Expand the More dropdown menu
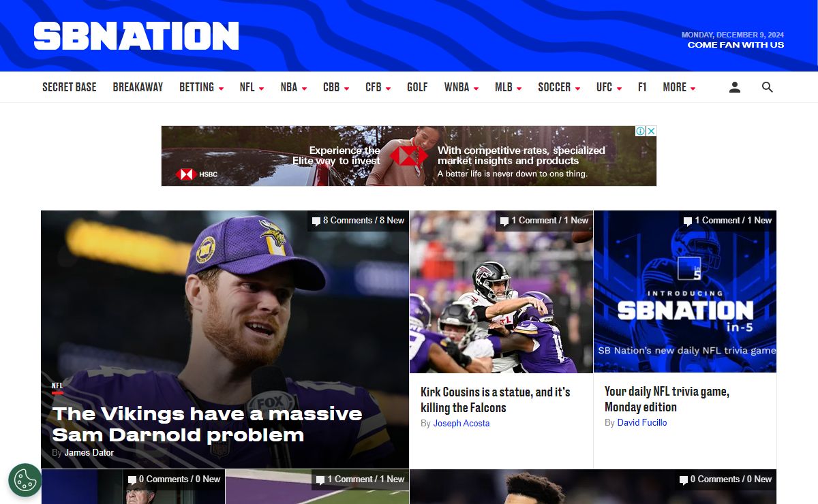818x504 pixels. point(679,87)
